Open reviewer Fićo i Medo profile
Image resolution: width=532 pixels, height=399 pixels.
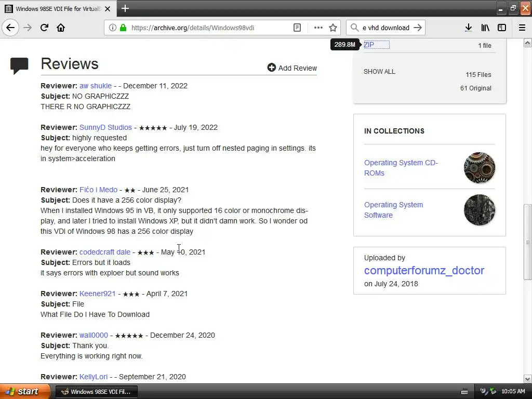tap(98, 190)
